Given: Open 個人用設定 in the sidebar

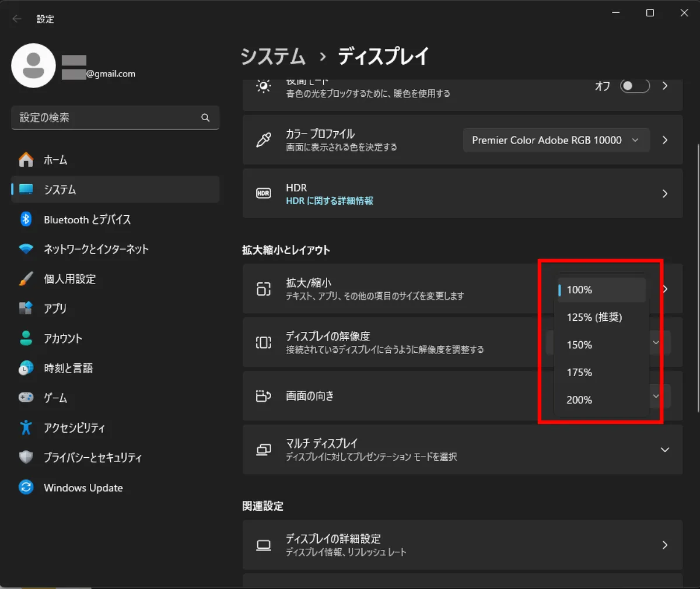Looking at the screenshot, I should click(115, 279).
